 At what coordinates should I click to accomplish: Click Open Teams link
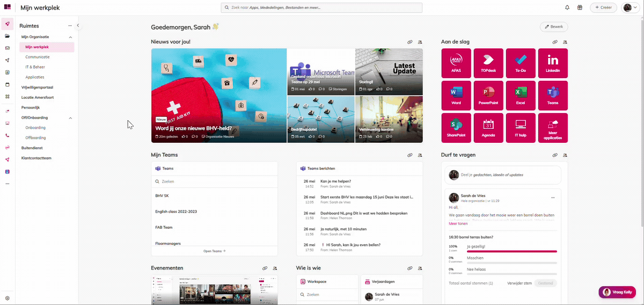[x=214, y=251]
